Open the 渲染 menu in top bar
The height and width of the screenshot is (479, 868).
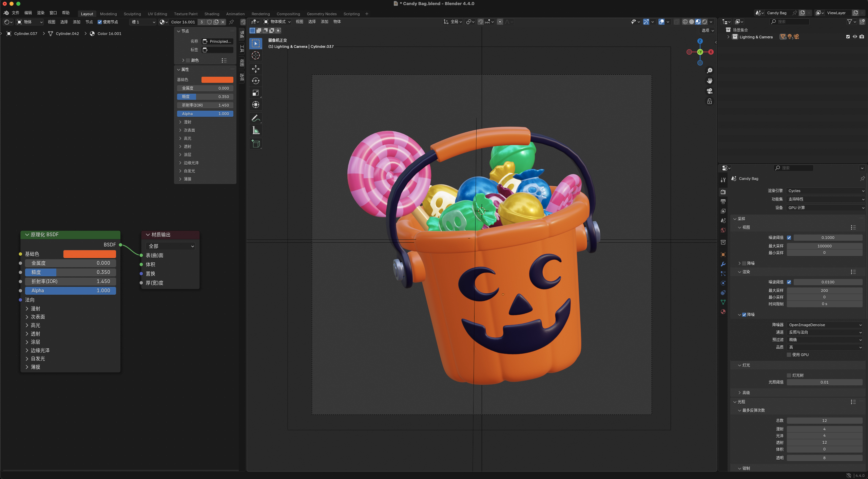[x=41, y=13]
